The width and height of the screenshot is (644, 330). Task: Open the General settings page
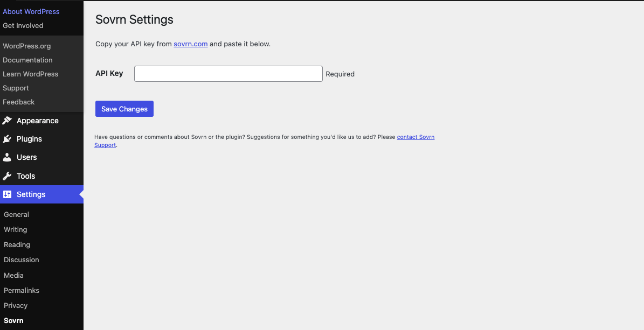pos(16,214)
